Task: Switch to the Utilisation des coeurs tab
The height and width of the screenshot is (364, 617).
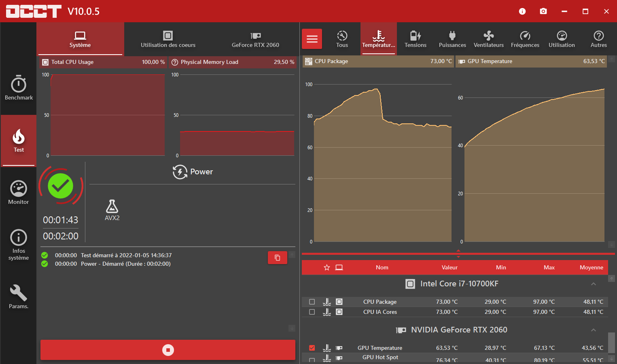Action: [x=168, y=39]
